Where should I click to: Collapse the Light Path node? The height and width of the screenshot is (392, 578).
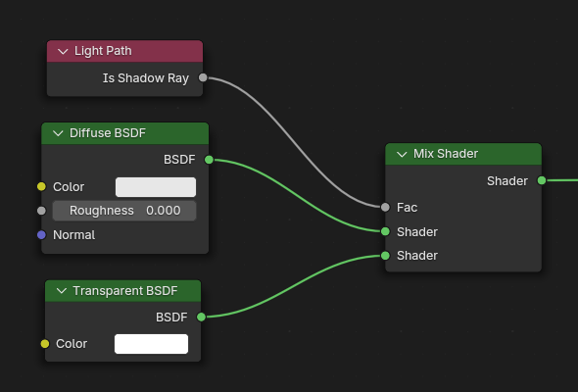(63, 51)
